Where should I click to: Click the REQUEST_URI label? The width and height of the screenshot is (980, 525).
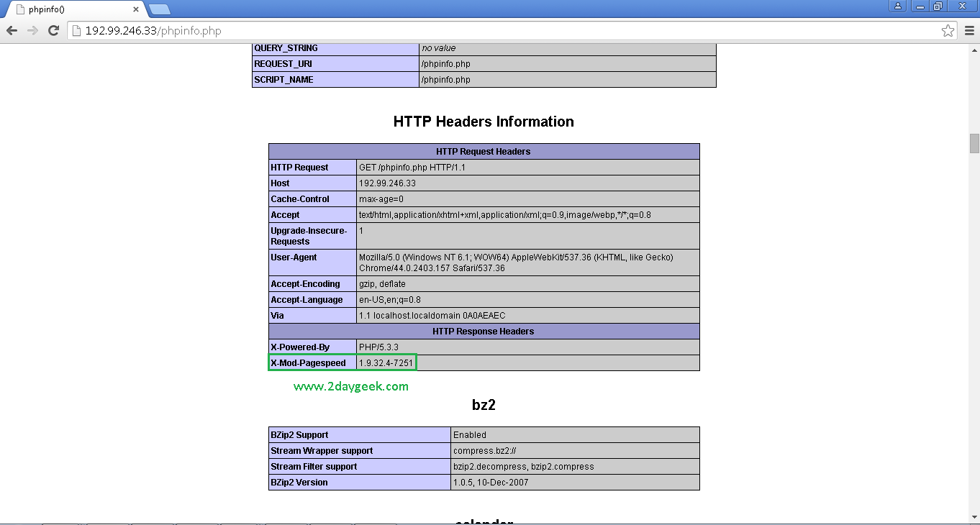click(283, 64)
